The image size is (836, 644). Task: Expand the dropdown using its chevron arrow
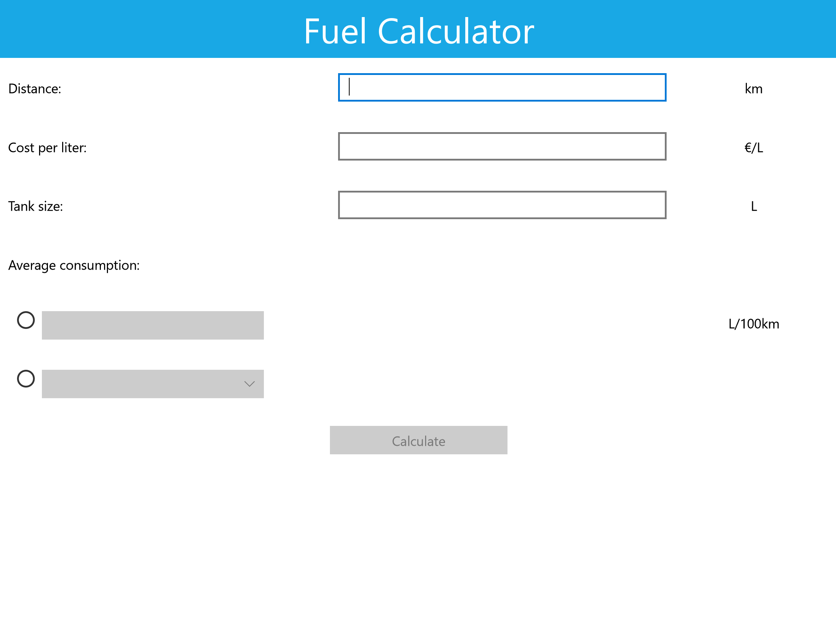coord(249,384)
